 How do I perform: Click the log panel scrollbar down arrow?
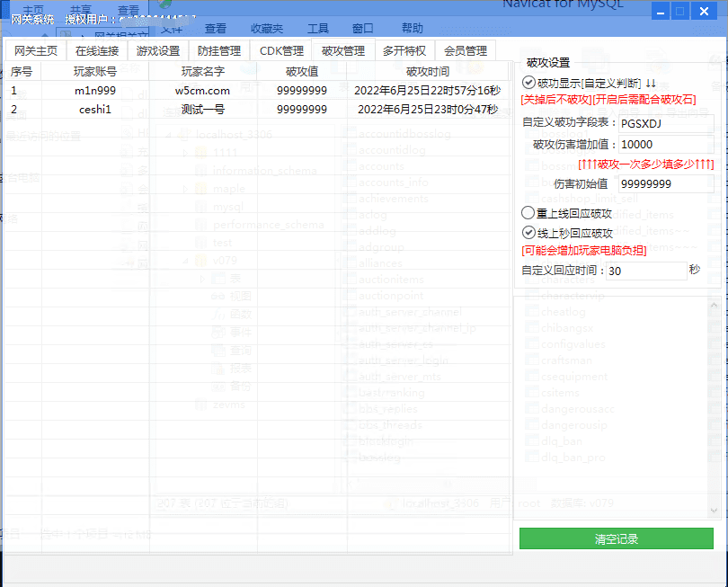715,511
